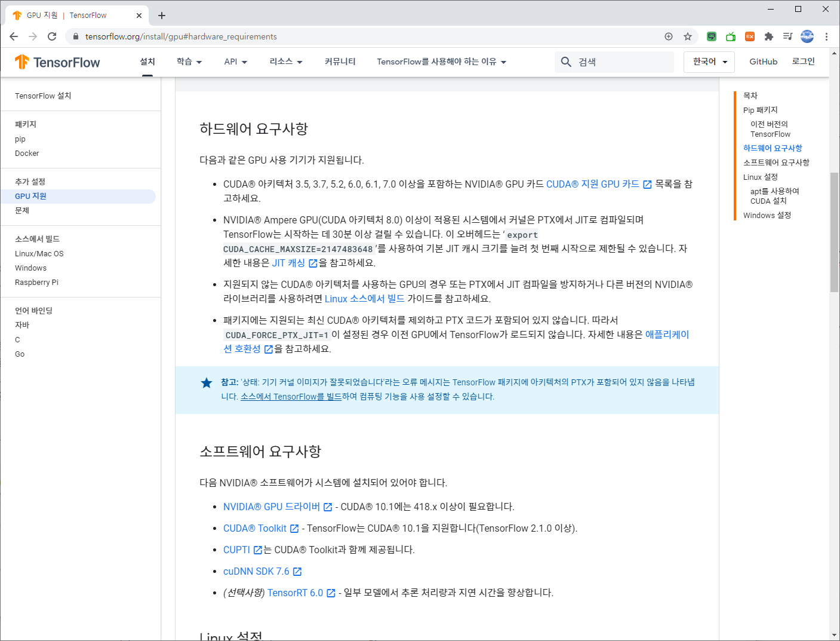Open Chrome three-dot menu

point(826,36)
